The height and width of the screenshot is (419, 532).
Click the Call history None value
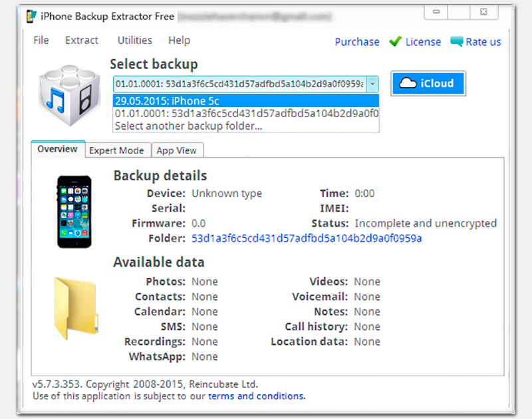pyautogui.click(x=367, y=327)
